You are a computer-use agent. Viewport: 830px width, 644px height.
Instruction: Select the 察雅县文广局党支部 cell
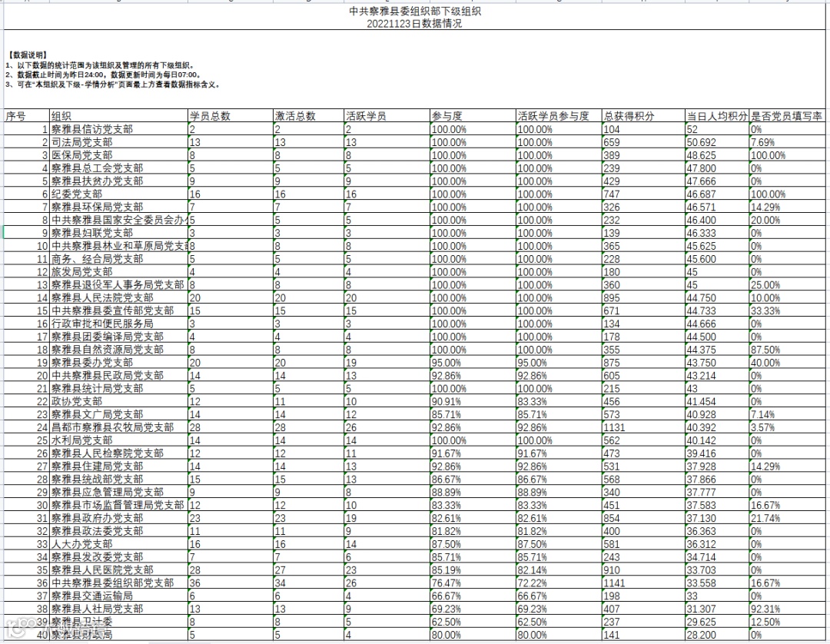point(119,414)
